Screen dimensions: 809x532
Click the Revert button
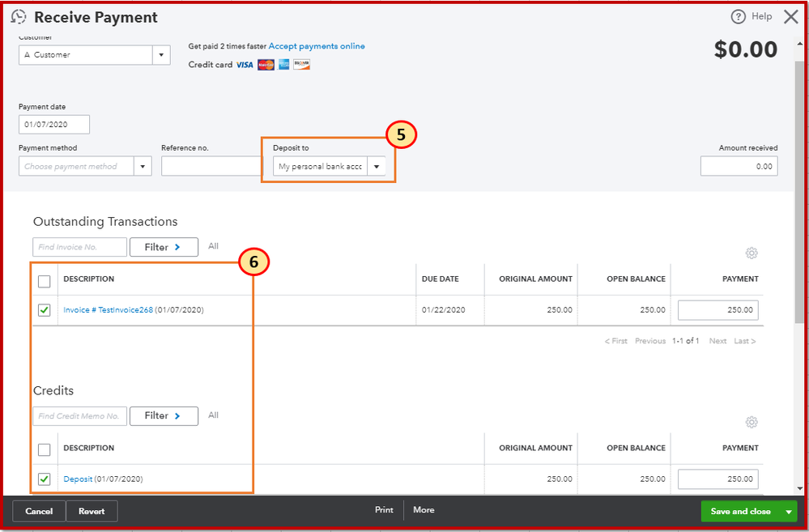pyautogui.click(x=92, y=512)
